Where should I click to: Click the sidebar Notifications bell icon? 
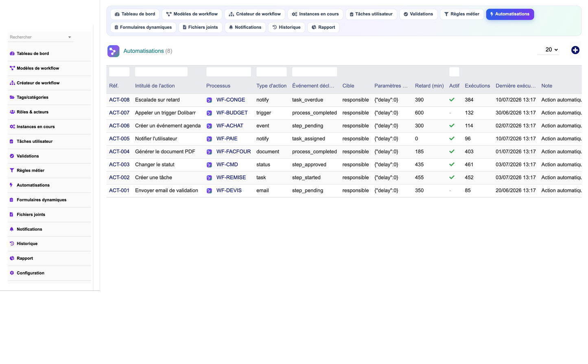click(12, 229)
